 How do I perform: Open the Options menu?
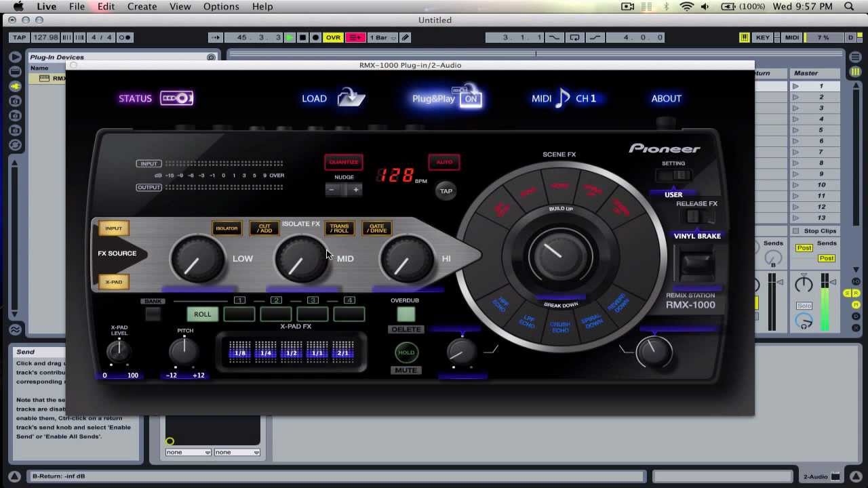221,6
